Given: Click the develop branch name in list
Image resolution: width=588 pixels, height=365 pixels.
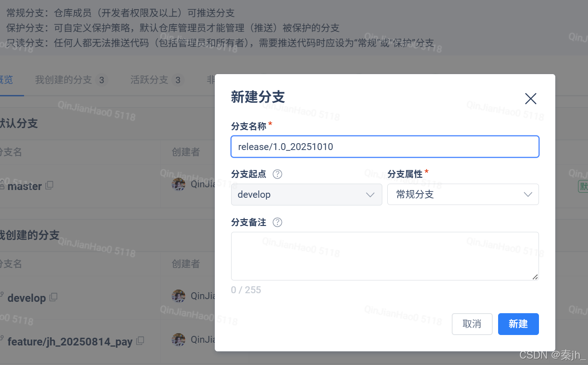Looking at the screenshot, I should click(27, 298).
